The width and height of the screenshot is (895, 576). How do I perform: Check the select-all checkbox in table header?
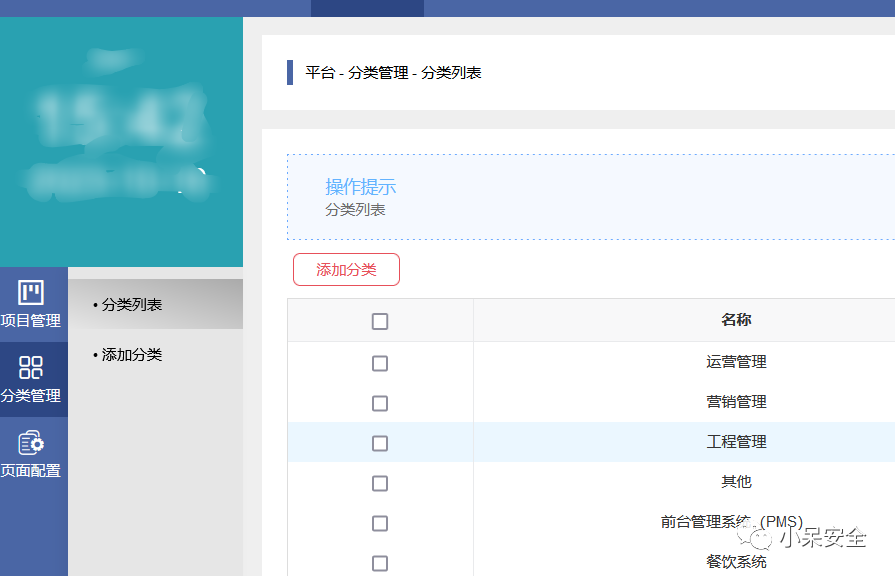point(380,321)
